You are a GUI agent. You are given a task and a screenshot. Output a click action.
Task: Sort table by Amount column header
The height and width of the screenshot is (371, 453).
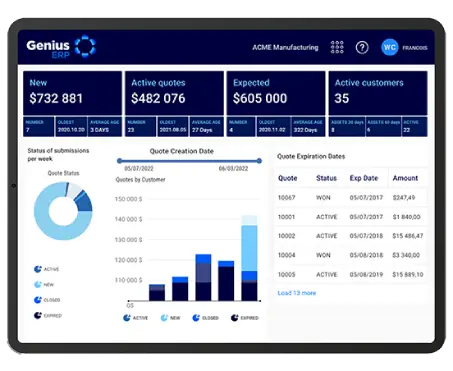pos(405,178)
